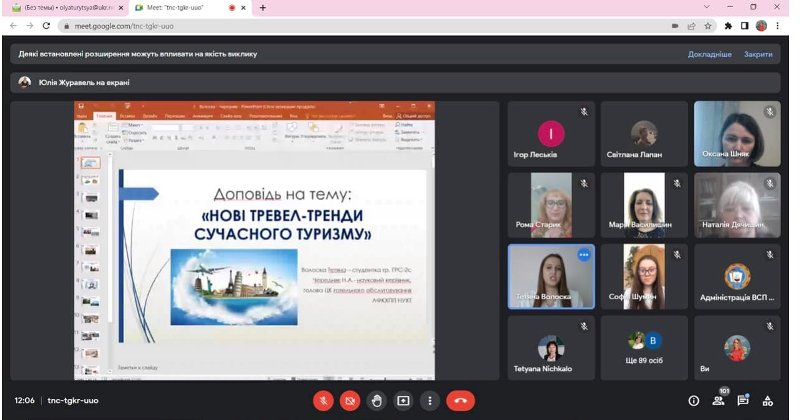
Task: Open a new browser tab
Action: (x=263, y=8)
